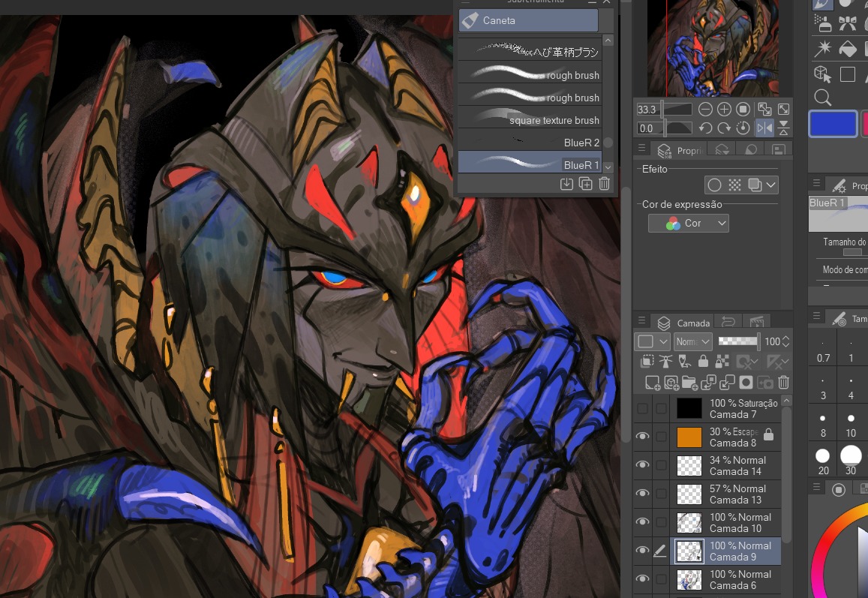
Task: Select the Decoration ribbon tool
Action: coord(848,23)
